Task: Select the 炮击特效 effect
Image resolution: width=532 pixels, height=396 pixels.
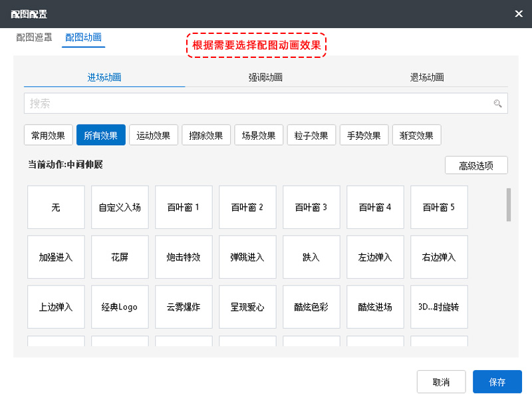Action: (184, 257)
